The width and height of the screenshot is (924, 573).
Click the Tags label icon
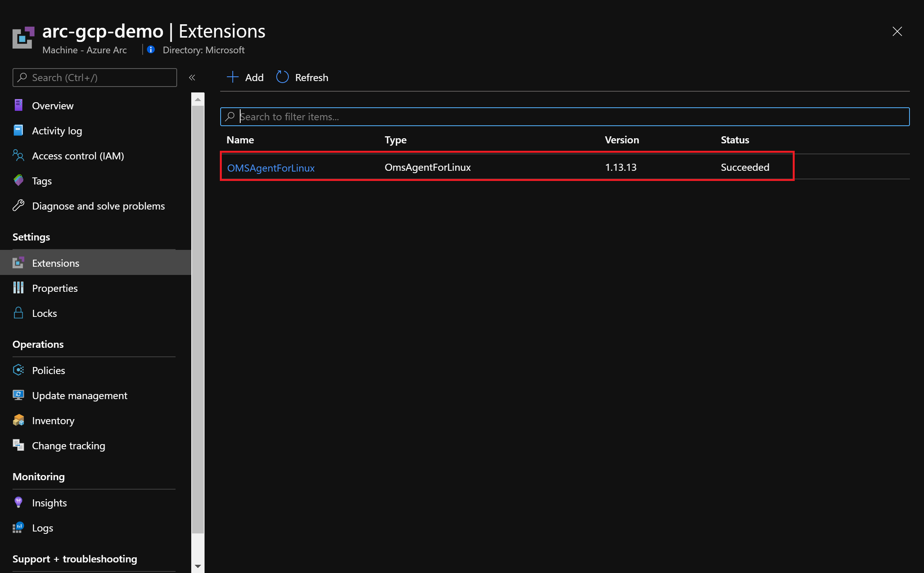18,181
